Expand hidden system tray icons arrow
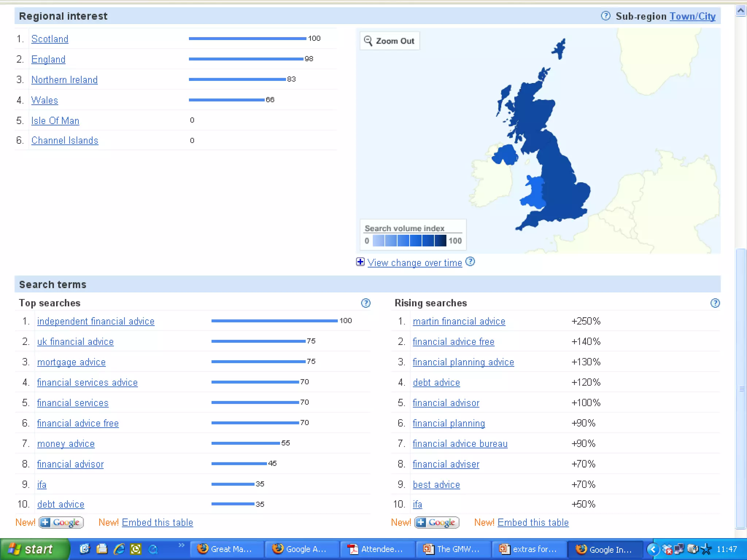Screen dimensions: 747x560 [x=653, y=549]
